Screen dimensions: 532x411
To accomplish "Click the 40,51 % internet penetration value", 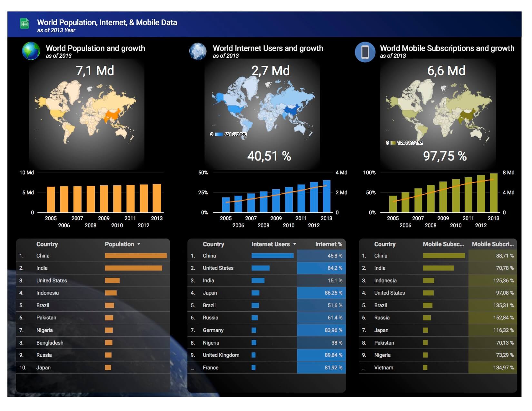I will click(x=269, y=156).
